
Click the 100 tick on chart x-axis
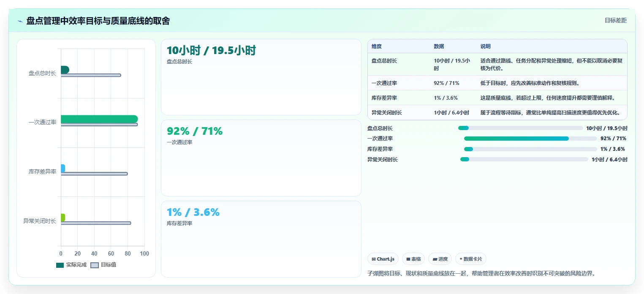144,253
